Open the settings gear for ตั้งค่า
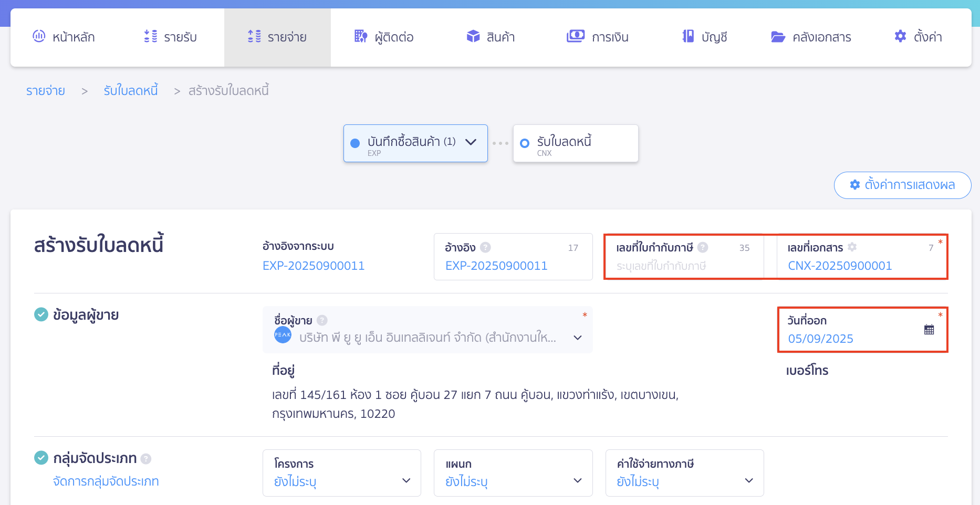 (900, 36)
